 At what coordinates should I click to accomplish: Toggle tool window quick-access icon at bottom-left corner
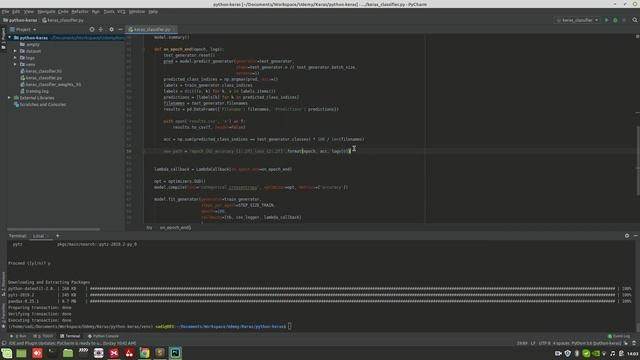4,343
